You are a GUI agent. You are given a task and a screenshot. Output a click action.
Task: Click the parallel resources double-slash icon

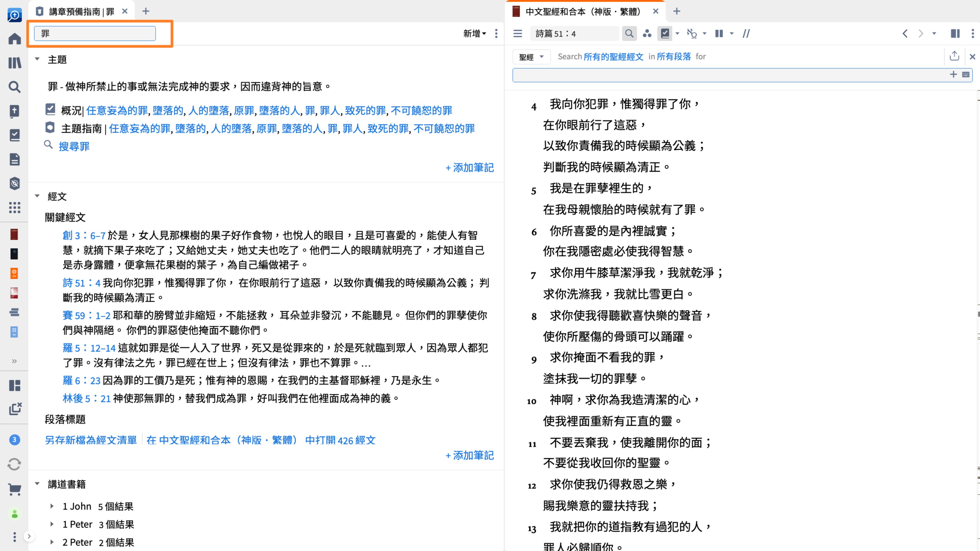746,33
